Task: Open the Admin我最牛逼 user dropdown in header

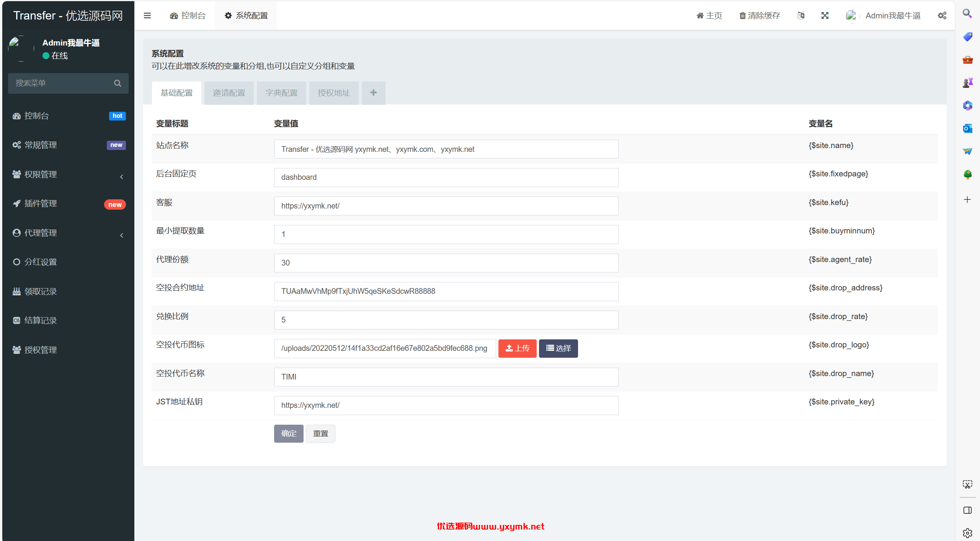Action: click(884, 16)
